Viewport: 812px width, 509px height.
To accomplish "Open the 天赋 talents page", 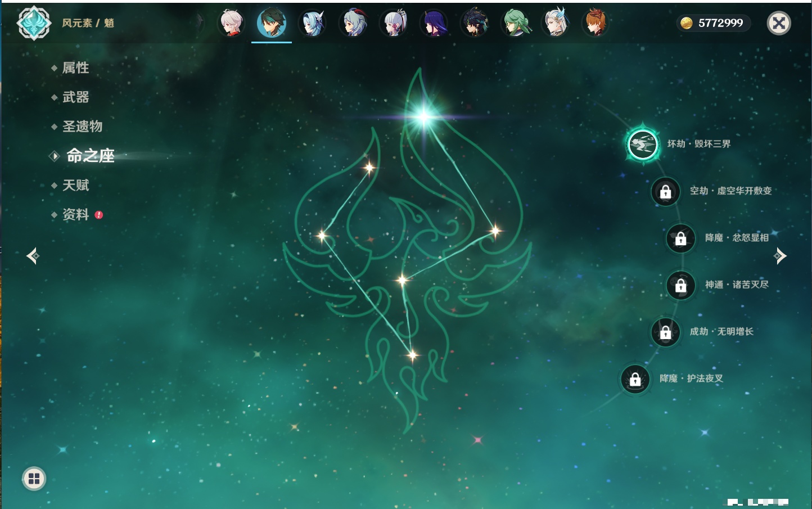I will click(75, 185).
